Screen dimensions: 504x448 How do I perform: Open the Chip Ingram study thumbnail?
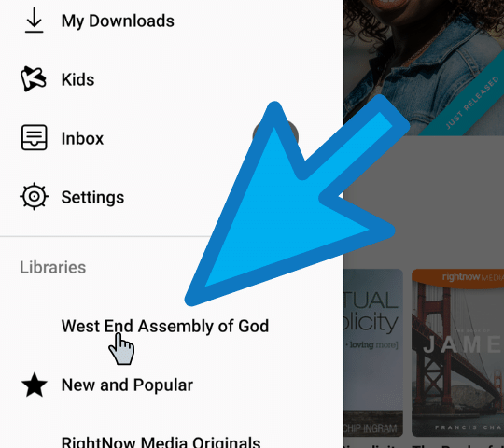tap(372, 353)
